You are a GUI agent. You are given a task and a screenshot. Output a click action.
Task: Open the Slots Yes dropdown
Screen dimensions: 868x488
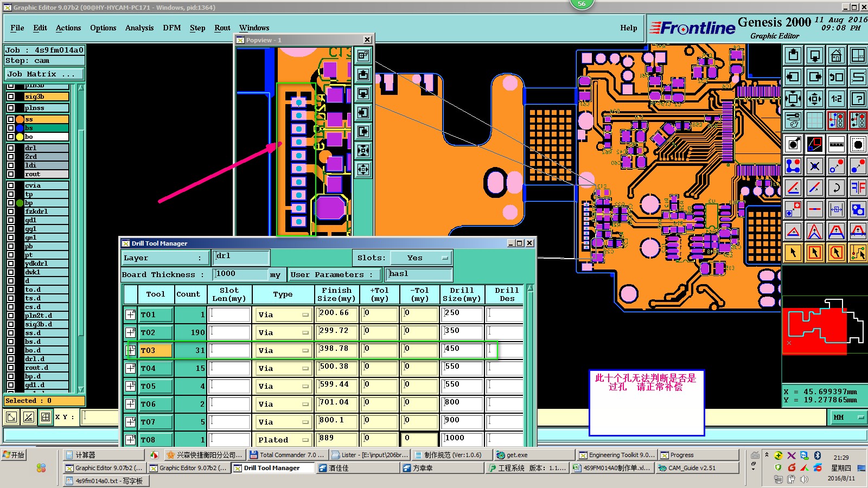point(422,258)
